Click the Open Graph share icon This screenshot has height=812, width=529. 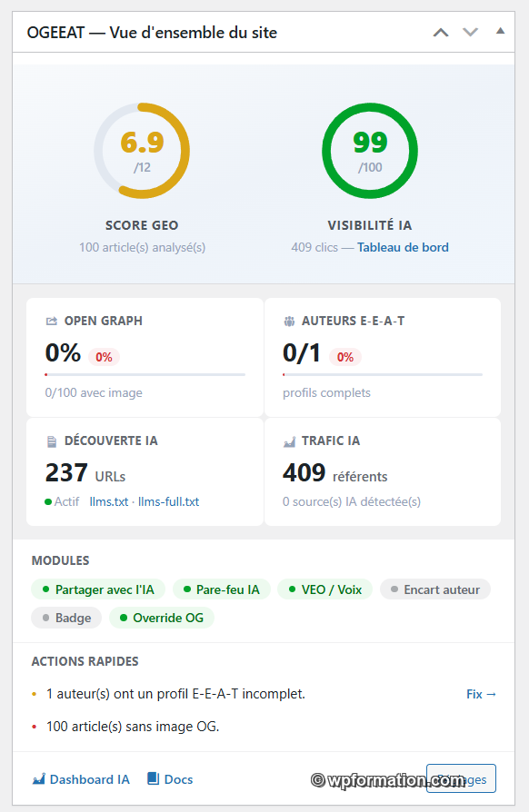[x=51, y=321]
